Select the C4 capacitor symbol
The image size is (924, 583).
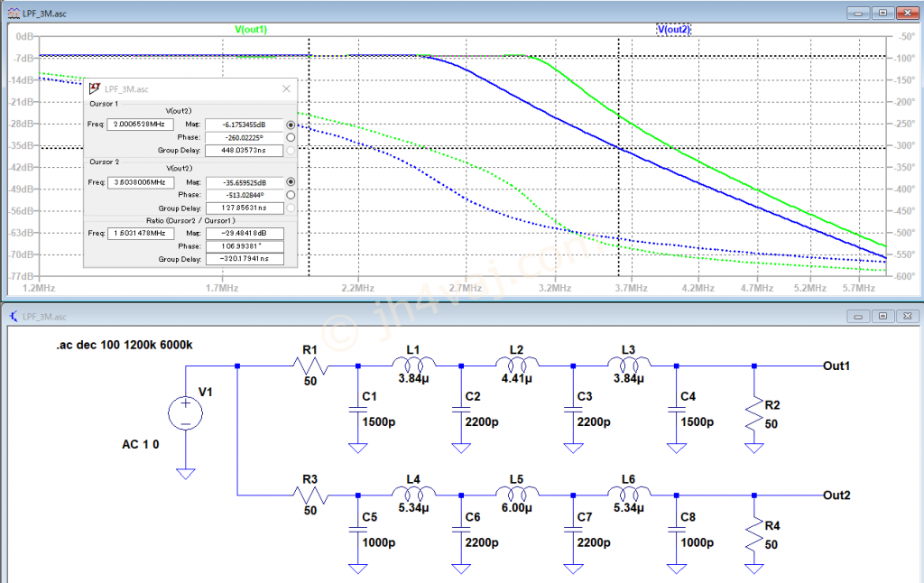pyautogui.click(x=677, y=409)
